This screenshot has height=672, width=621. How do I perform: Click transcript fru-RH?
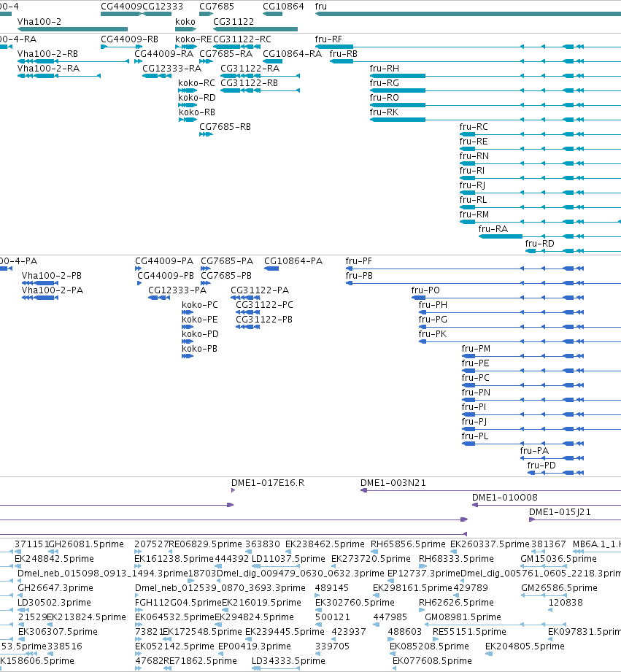point(385,69)
